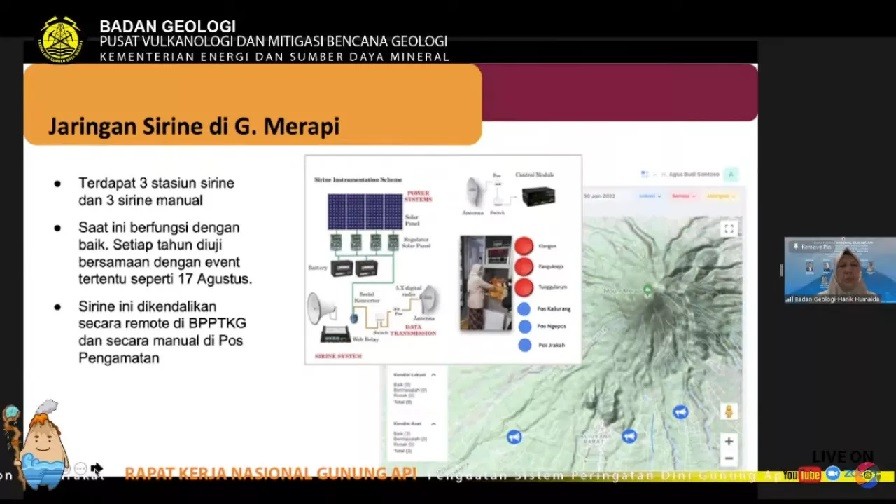Click the middle blue siren marker on map

629,436
